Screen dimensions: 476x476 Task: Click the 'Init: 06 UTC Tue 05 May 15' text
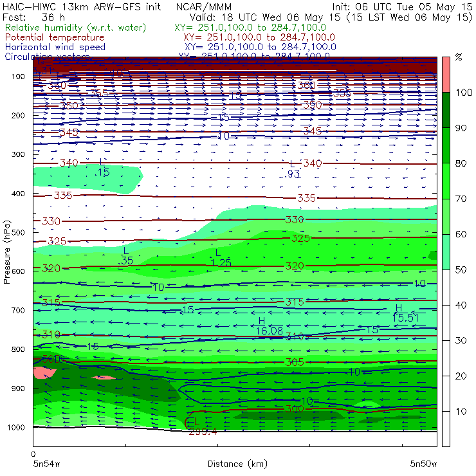pos(402,7)
